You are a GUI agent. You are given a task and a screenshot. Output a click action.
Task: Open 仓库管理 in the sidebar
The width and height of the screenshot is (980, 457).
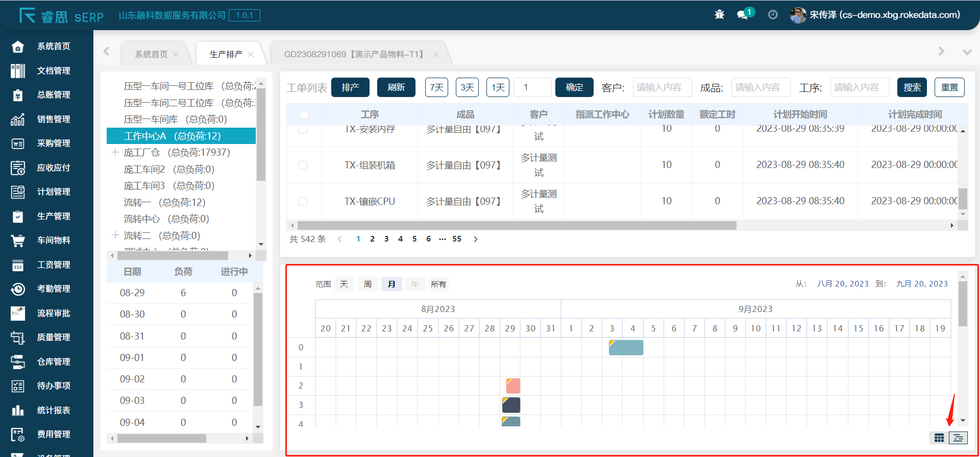(x=53, y=362)
